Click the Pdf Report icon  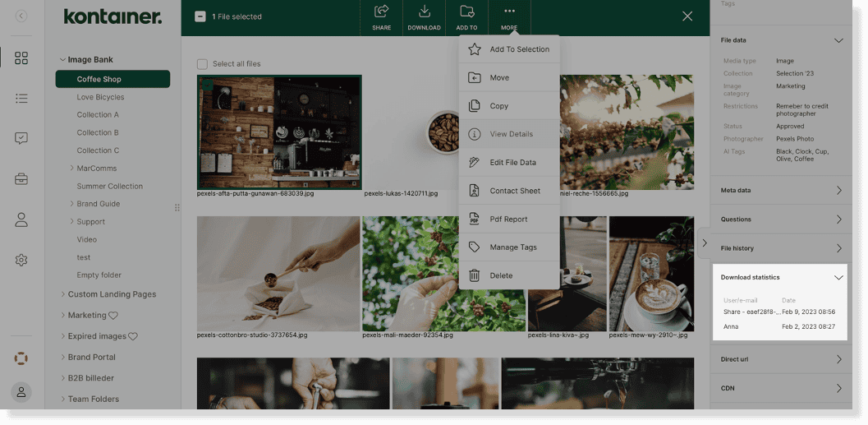click(475, 219)
